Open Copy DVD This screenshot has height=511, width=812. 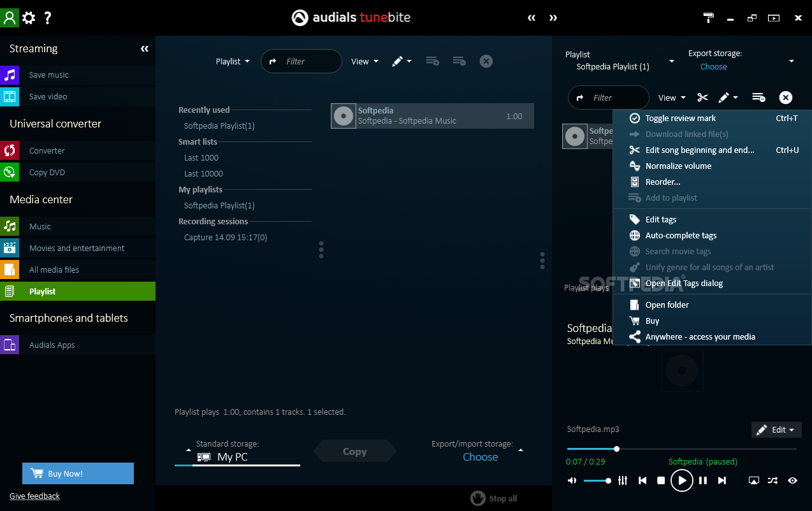pos(78,172)
